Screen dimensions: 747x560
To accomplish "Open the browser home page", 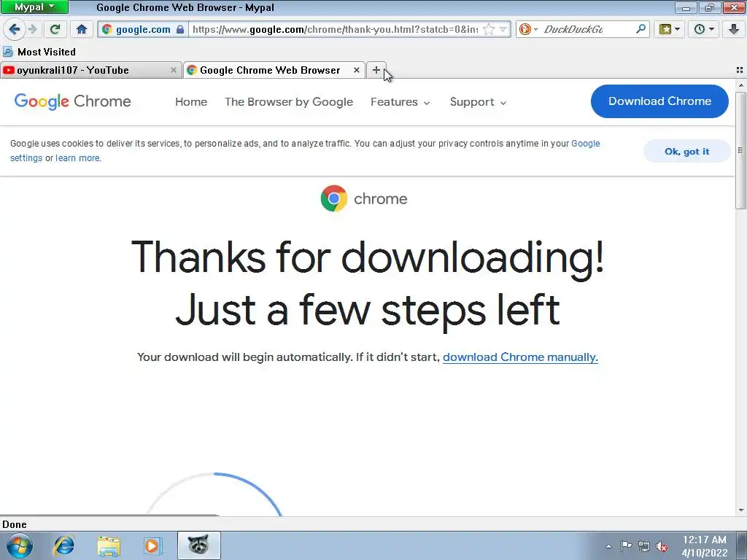I will [82, 29].
